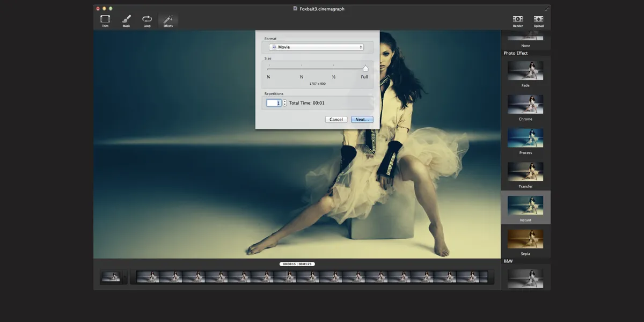Click the still frame thumbnail left of the timeline
644x322 pixels.
[111, 277]
